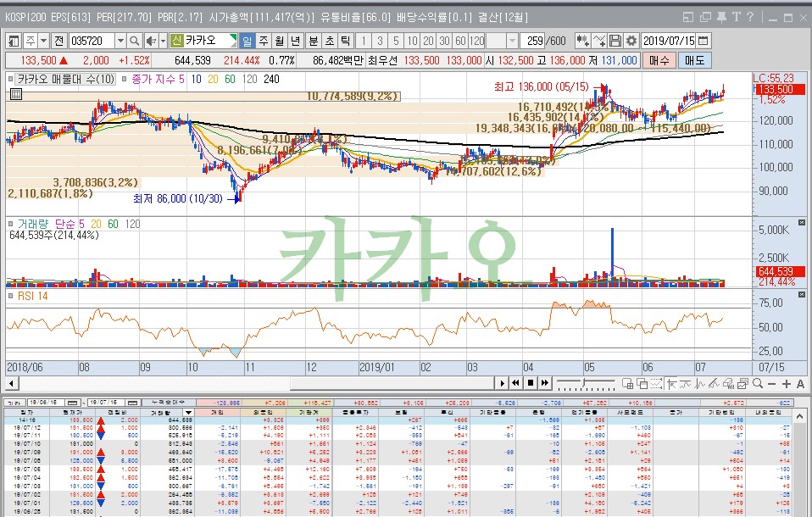Click the plus zoom-in icon
812x517 pixels.
[787, 384]
